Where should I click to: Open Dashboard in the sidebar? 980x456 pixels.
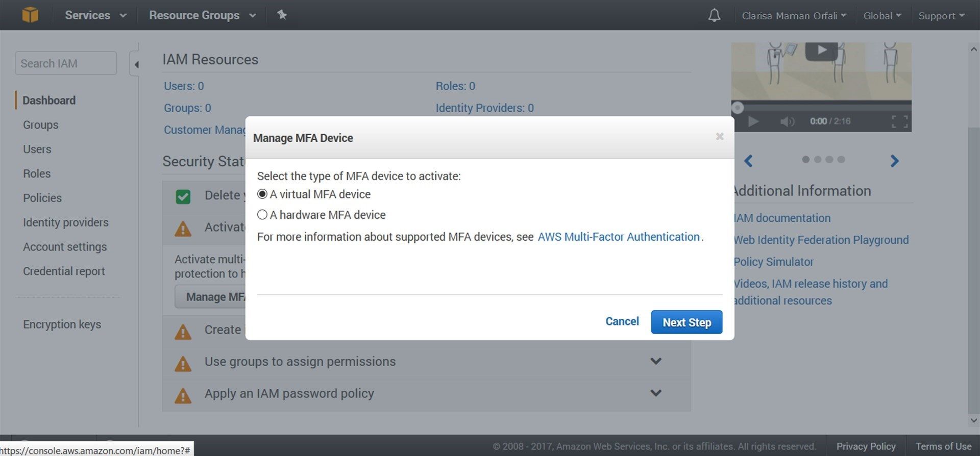pyautogui.click(x=49, y=100)
